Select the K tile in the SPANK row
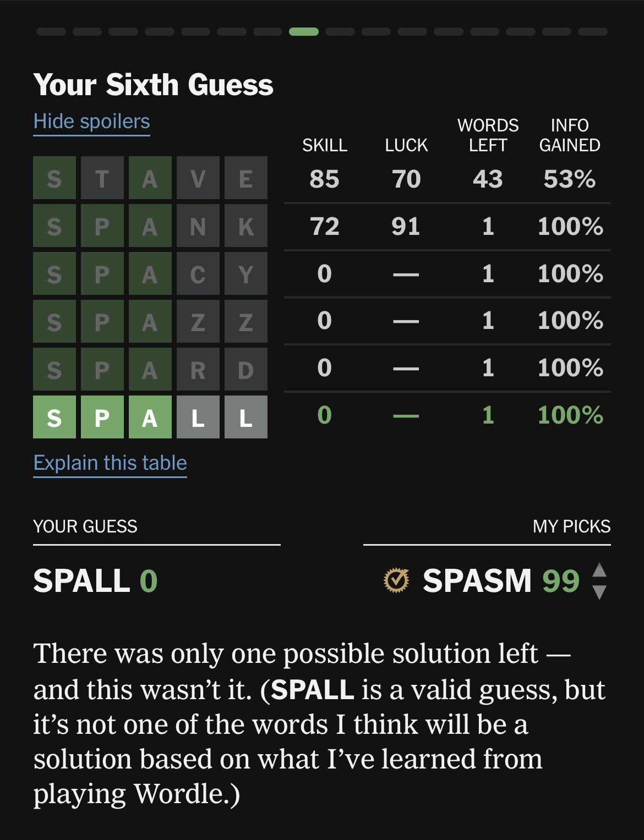The height and width of the screenshot is (840, 644). click(x=246, y=226)
